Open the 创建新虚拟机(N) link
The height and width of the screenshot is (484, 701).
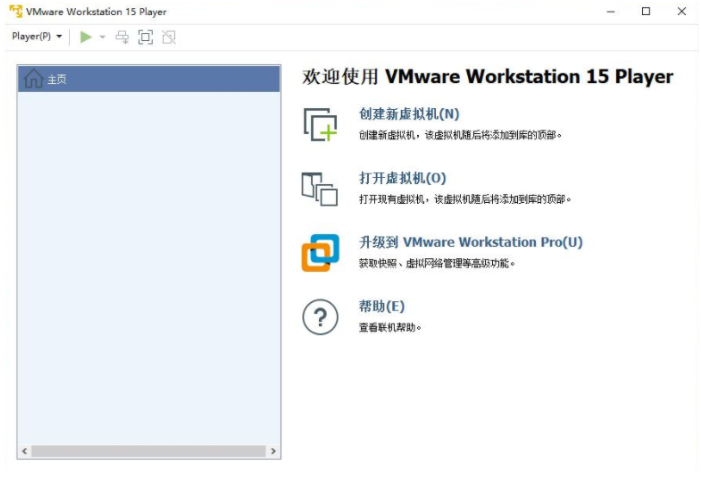409,114
